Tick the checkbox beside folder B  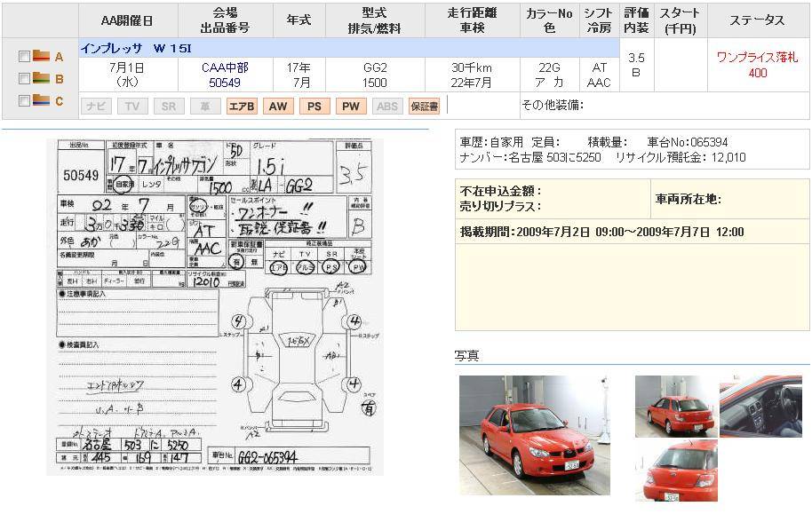(x=24, y=79)
